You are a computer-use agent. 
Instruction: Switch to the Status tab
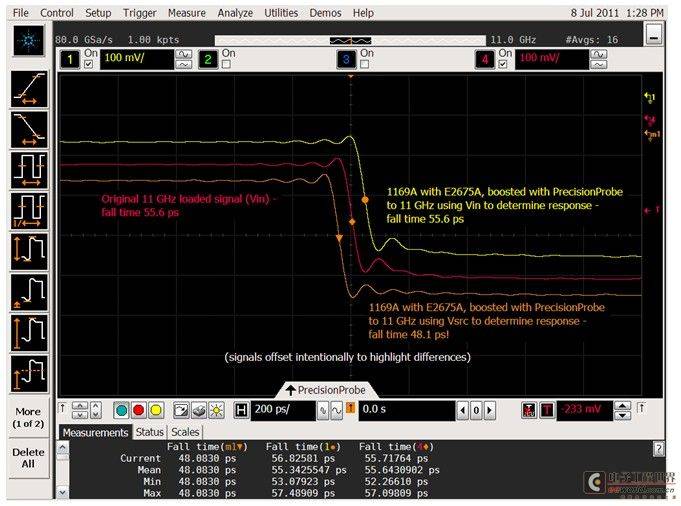click(x=149, y=432)
